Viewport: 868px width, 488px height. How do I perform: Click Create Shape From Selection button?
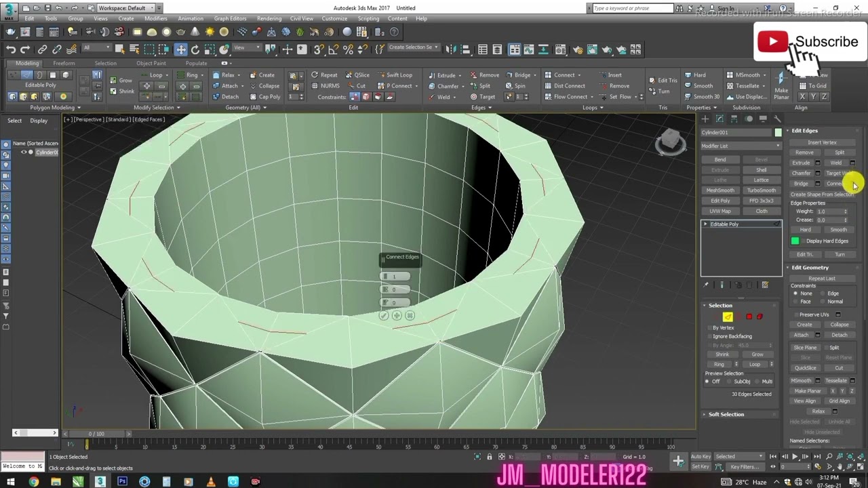click(x=822, y=195)
